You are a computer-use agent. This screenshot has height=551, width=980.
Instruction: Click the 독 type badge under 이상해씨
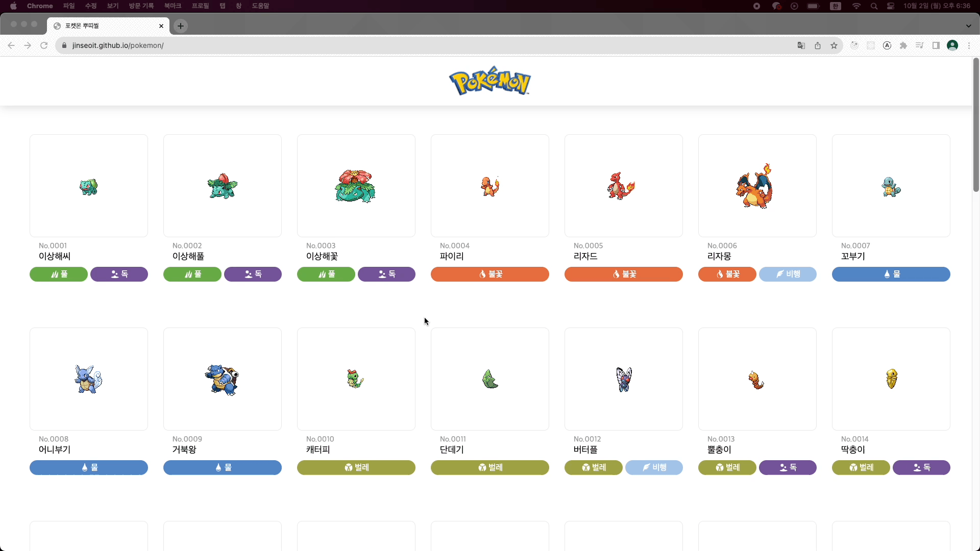pyautogui.click(x=119, y=274)
